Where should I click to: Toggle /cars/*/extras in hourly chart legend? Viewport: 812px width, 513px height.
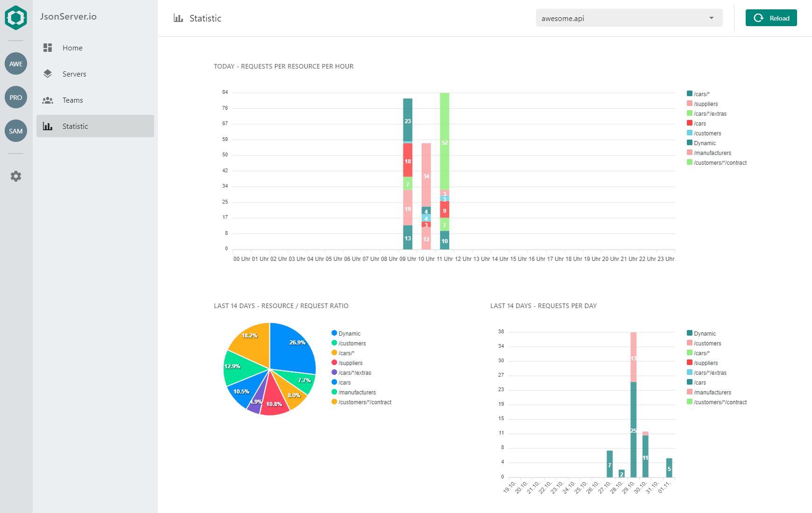(706, 113)
